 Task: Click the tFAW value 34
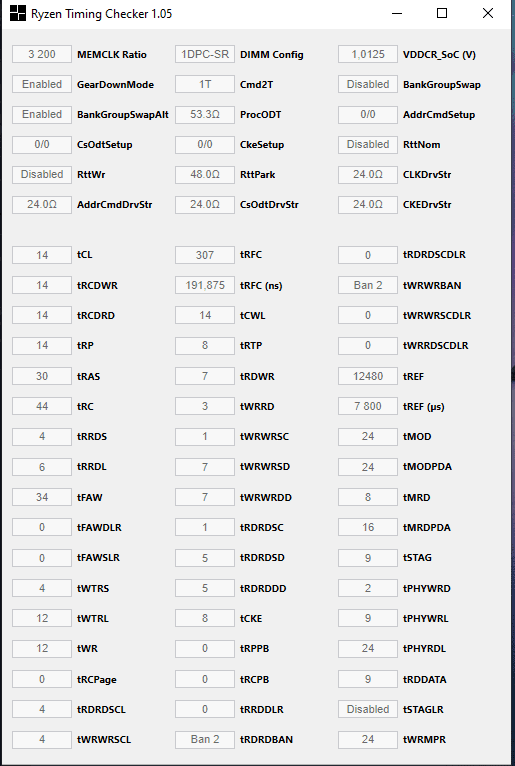tap(42, 497)
